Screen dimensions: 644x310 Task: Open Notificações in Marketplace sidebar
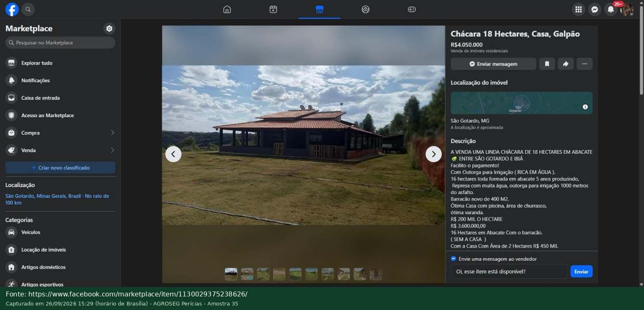(60, 81)
